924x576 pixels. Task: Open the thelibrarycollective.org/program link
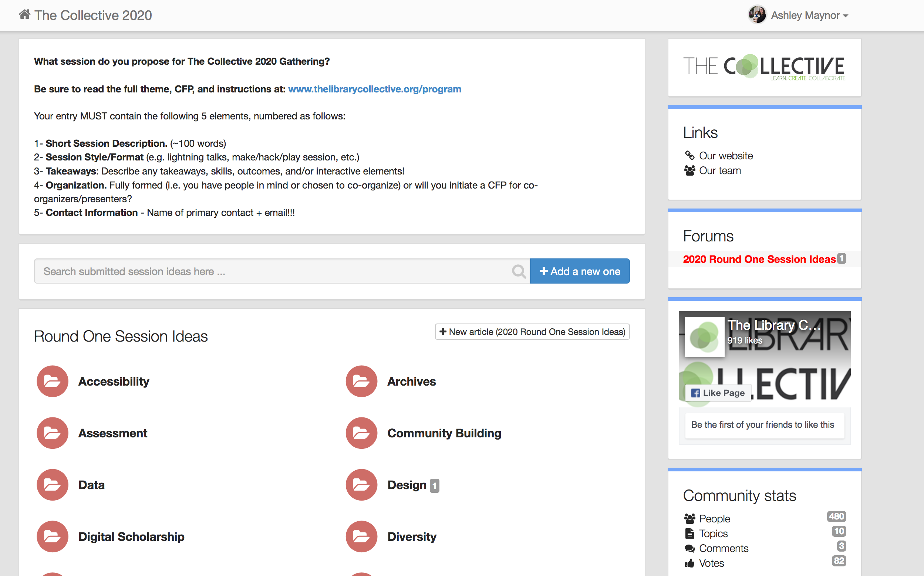pyautogui.click(x=375, y=89)
